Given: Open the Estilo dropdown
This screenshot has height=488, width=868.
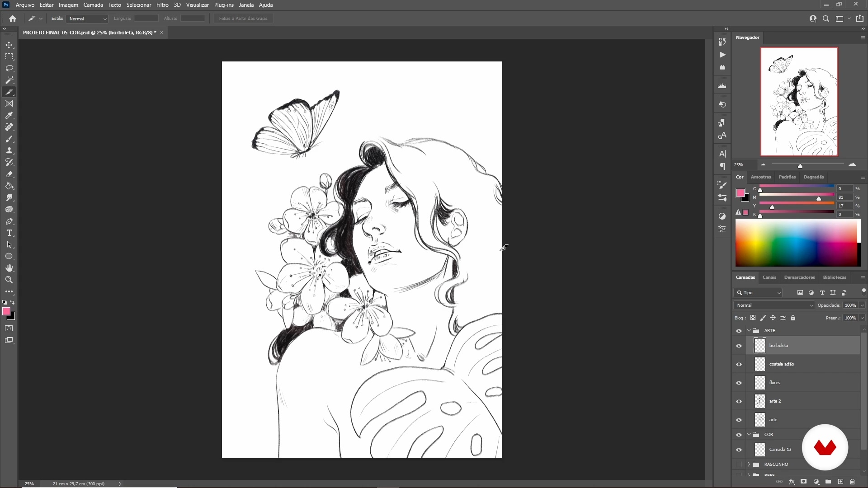Looking at the screenshot, I should pyautogui.click(x=87, y=19).
